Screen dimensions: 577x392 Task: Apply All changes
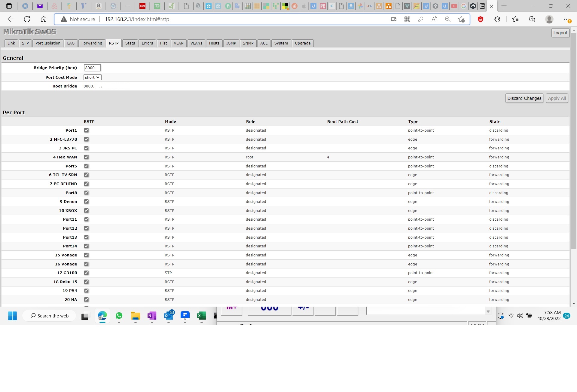click(x=557, y=98)
